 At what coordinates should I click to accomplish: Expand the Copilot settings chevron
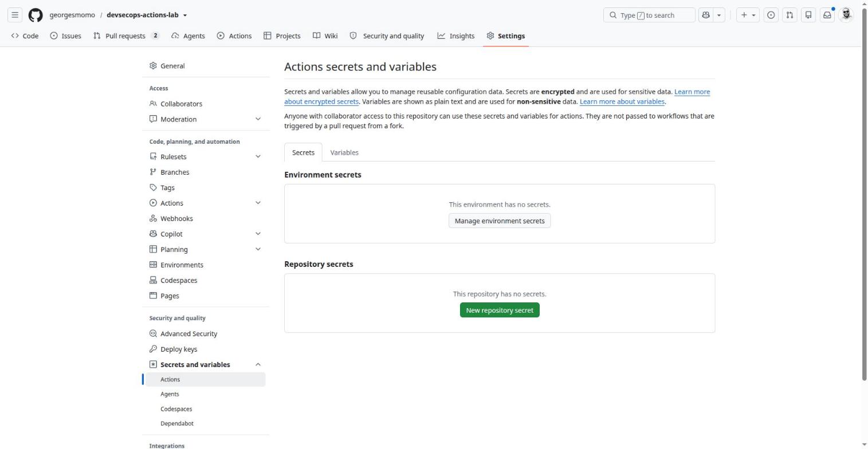(258, 234)
